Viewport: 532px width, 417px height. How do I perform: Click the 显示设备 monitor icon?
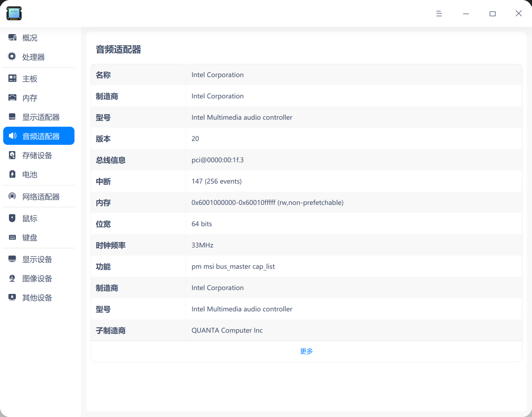(x=12, y=259)
